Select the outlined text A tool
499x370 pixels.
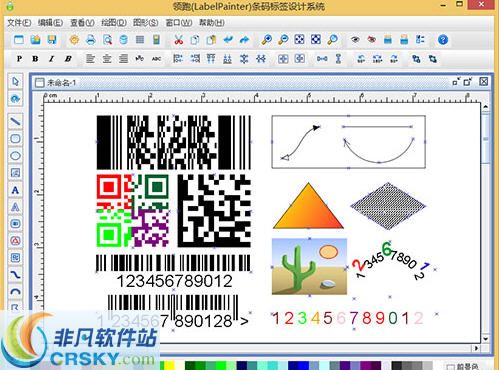[15, 207]
